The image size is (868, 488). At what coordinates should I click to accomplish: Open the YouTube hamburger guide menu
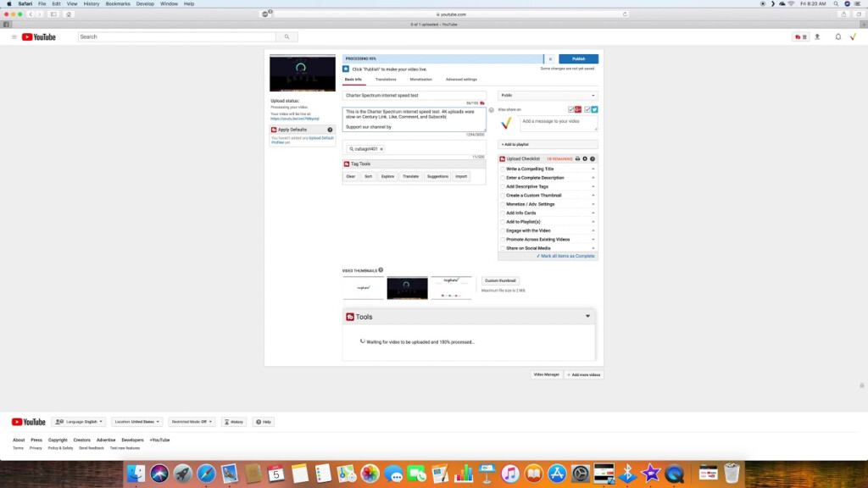click(14, 37)
